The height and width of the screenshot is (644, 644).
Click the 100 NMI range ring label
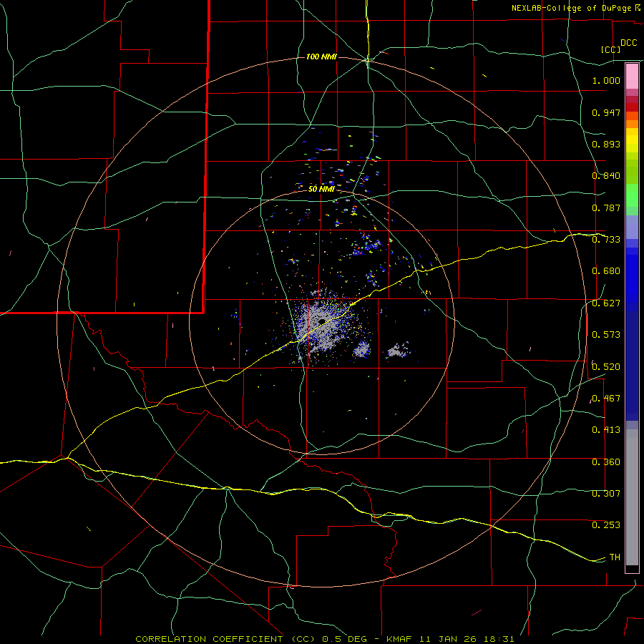tap(321, 57)
